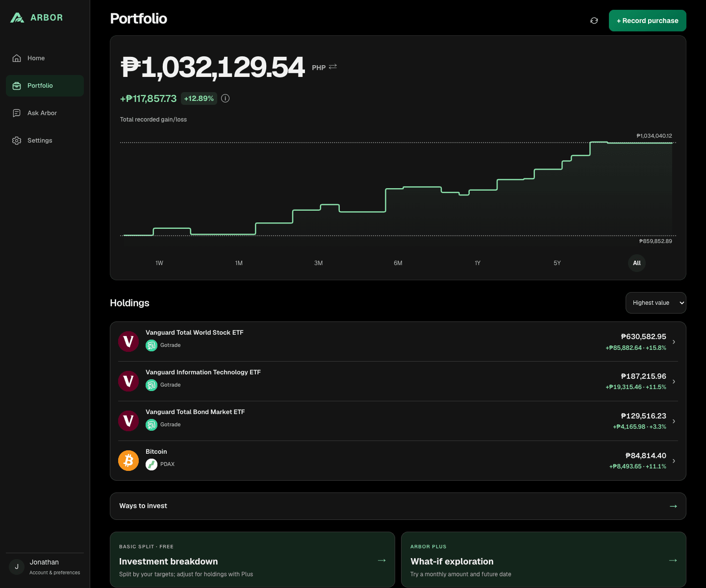Viewport: 706px width, 588px height.
Task: Click the +₱19,315.46 · +11.5% gain text
Action: pos(636,387)
